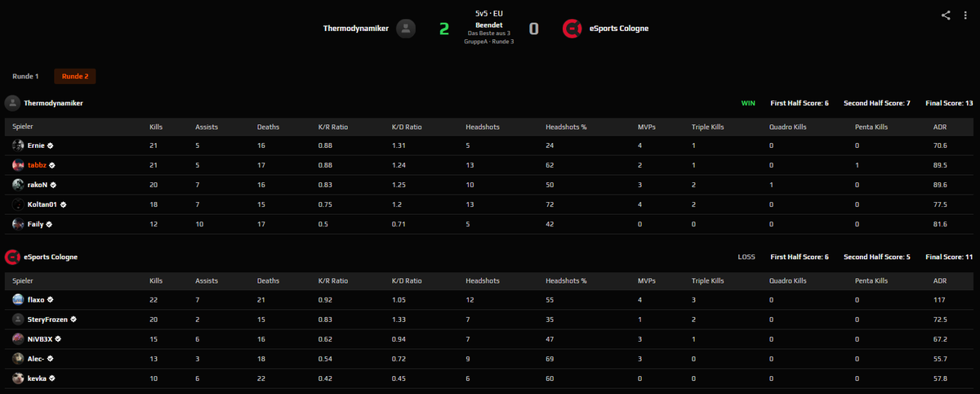This screenshot has height=394, width=980.
Task: Click Ernie's player avatar
Action: coord(18,145)
